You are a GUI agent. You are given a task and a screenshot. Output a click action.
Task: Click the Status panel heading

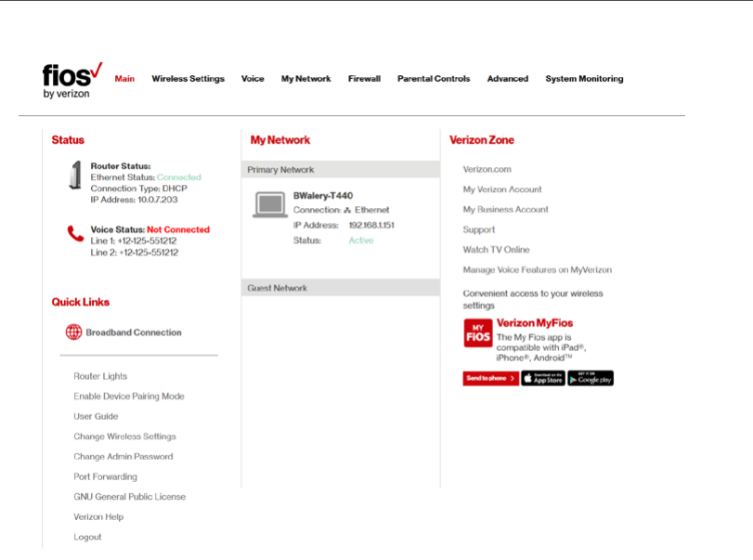68,139
